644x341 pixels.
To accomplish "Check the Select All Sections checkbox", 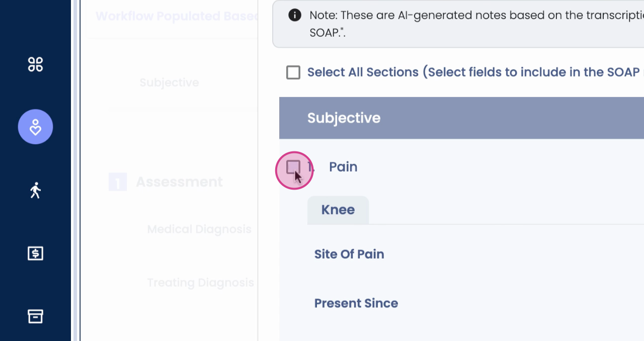I will click(293, 72).
